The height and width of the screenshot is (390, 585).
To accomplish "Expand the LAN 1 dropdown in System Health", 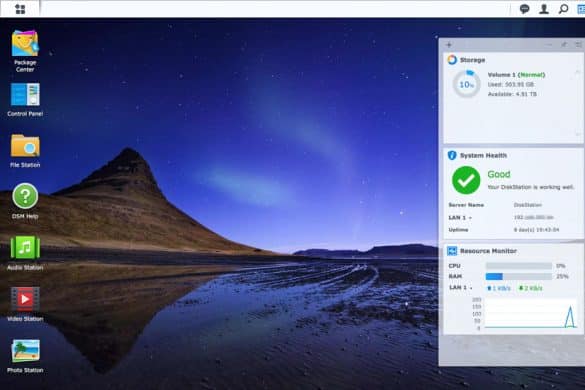I will point(470,218).
